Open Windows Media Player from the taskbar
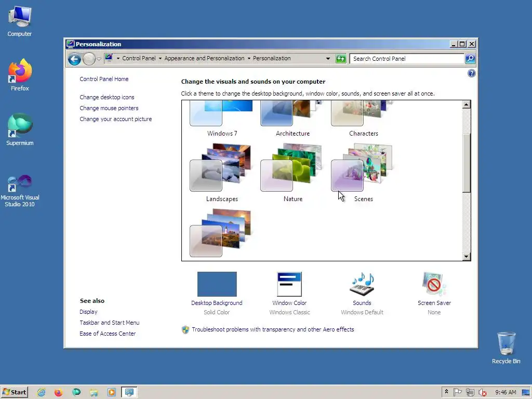Screen dimensions: 532x399 pyautogui.click(x=111, y=393)
